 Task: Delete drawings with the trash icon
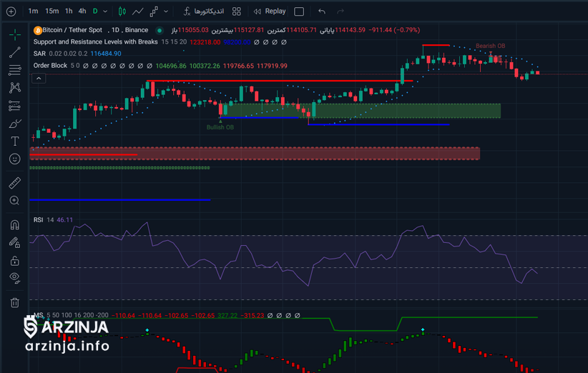pos(15,302)
